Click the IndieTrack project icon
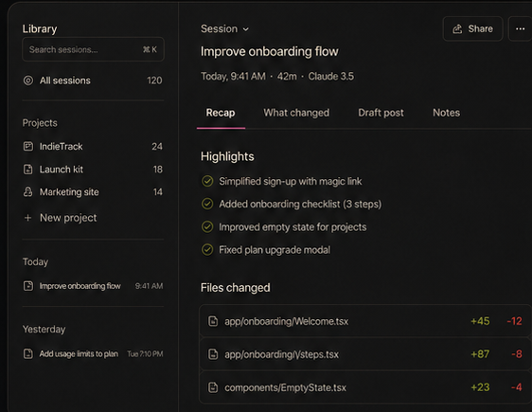Screen dimensions: 532x412 tap(28, 146)
